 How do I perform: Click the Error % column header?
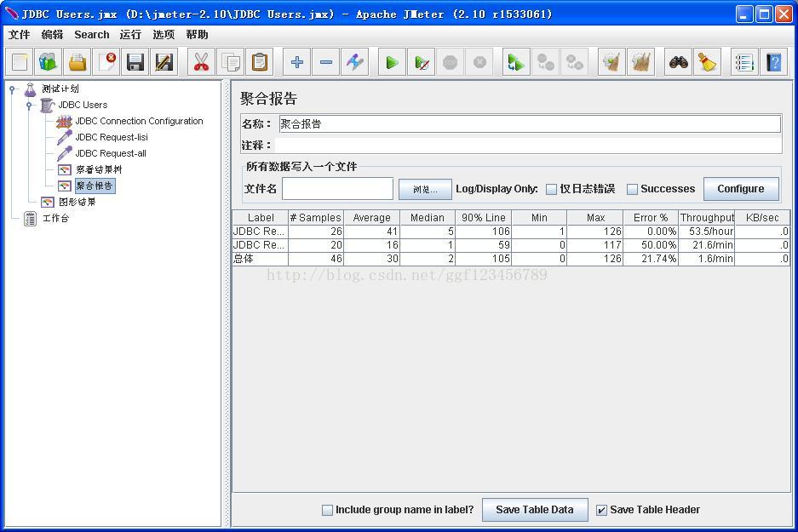[x=651, y=218]
